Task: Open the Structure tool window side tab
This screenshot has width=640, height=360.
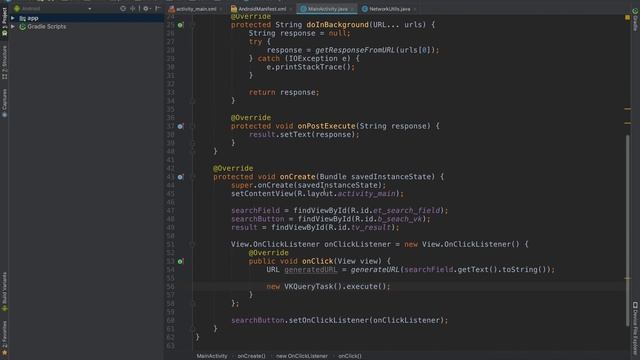Action: [4, 62]
